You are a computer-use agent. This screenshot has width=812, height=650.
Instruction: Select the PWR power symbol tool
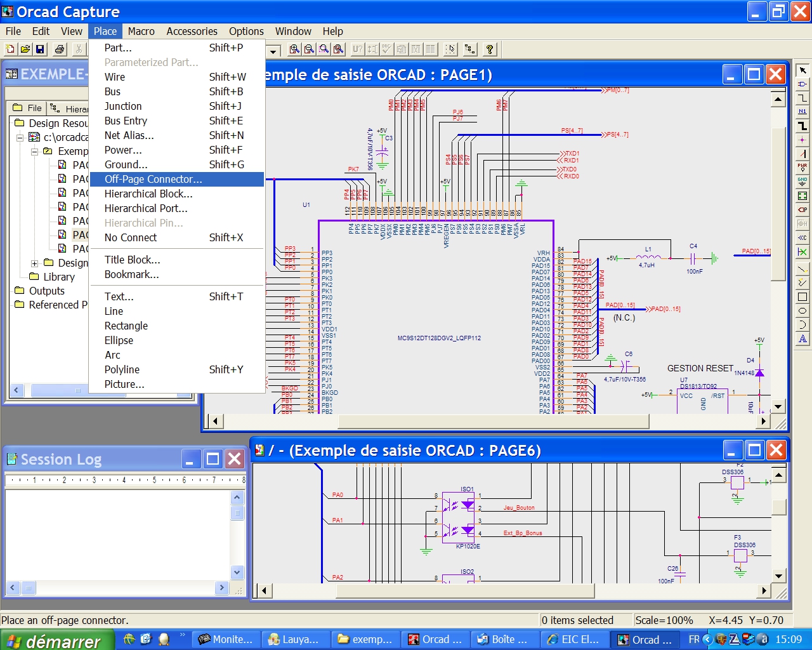pyautogui.click(x=802, y=168)
